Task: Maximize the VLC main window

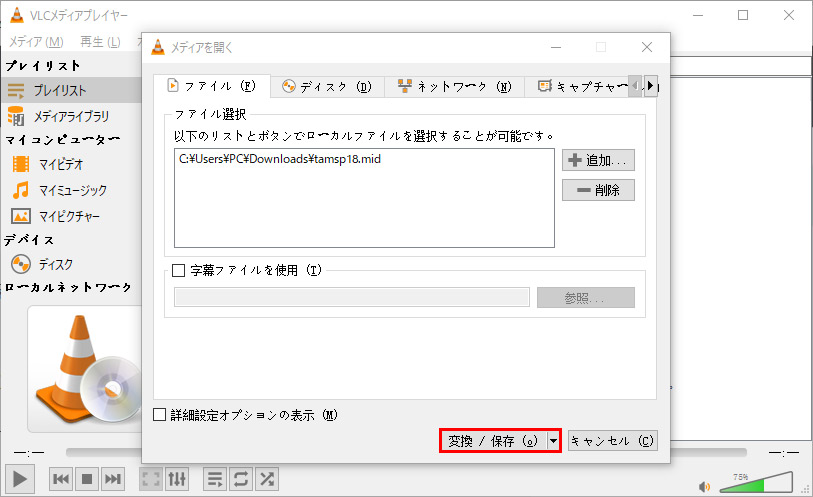Action: coord(743,15)
